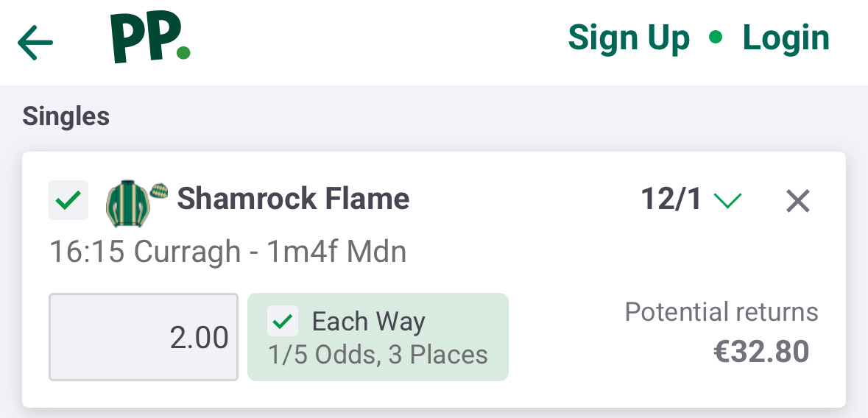This screenshot has width=868, height=418.
Task: Click the stake field showing 2.00
Action: (x=144, y=337)
